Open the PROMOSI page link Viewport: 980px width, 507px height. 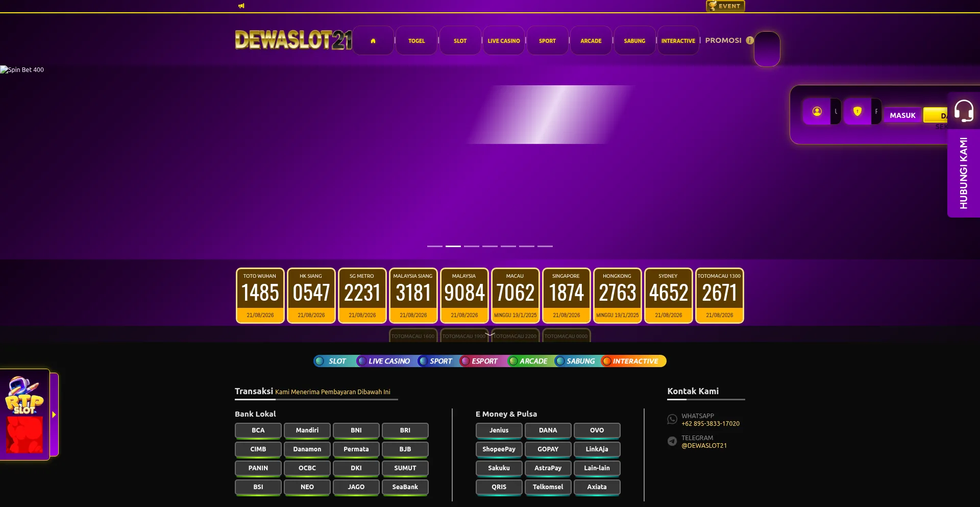tap(723, 40)
